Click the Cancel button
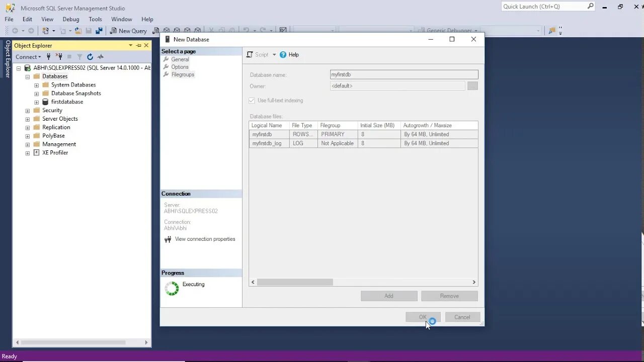This screenshot has height=362, width=644. [462, 317]
